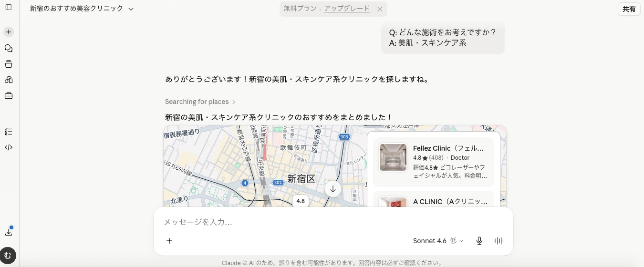Click the 4.8 map marker
This screenshot has width=644, height=267.
(301, 201)
